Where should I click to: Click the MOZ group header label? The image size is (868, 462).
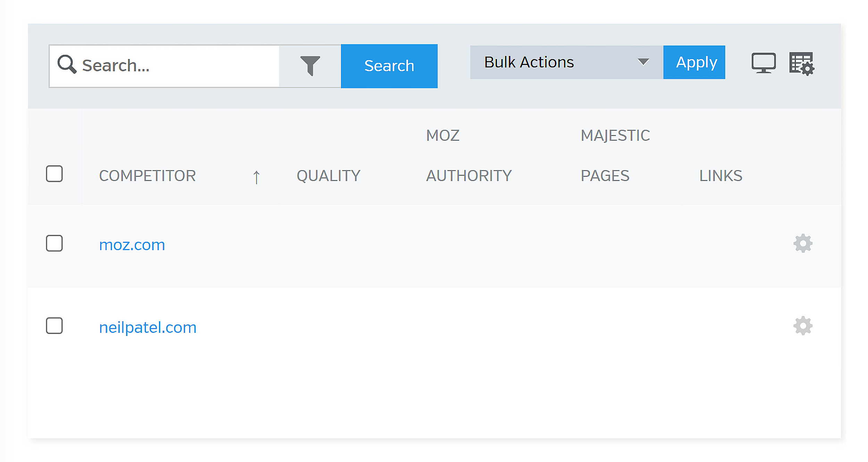442,135
